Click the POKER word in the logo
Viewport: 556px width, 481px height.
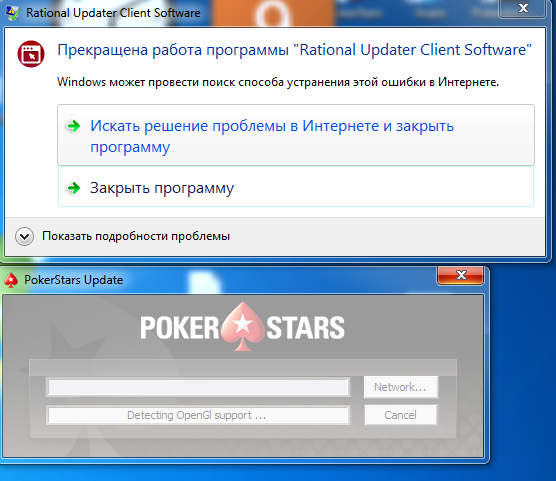(179, 327)
